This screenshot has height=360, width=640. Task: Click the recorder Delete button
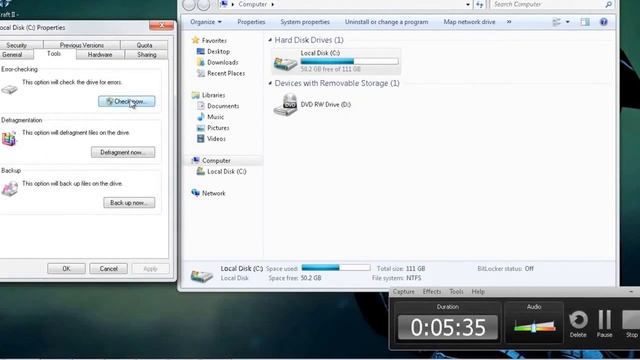click(x=578, y=324)
